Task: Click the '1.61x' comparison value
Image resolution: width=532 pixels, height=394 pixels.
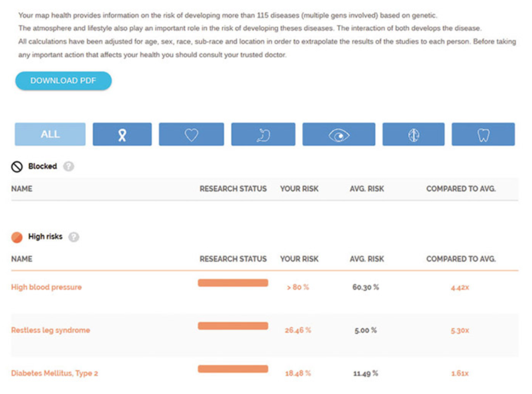Action: (460, 373)
